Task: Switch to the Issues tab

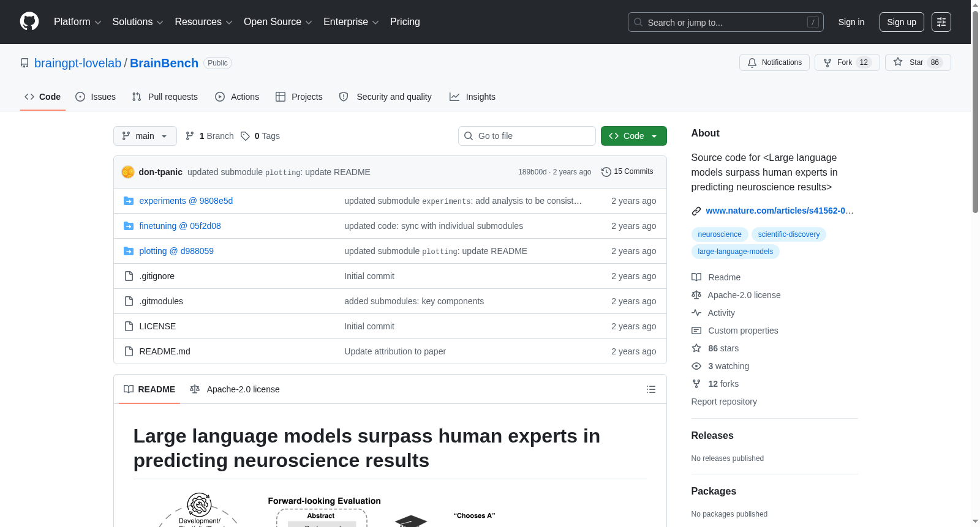Action: [x=96, y=97]
